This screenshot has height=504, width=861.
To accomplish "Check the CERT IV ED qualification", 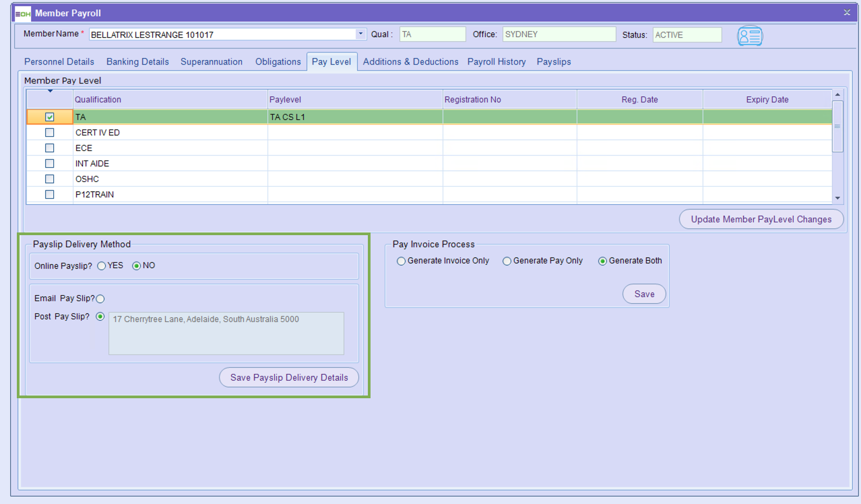I will (x=50, y=133).
